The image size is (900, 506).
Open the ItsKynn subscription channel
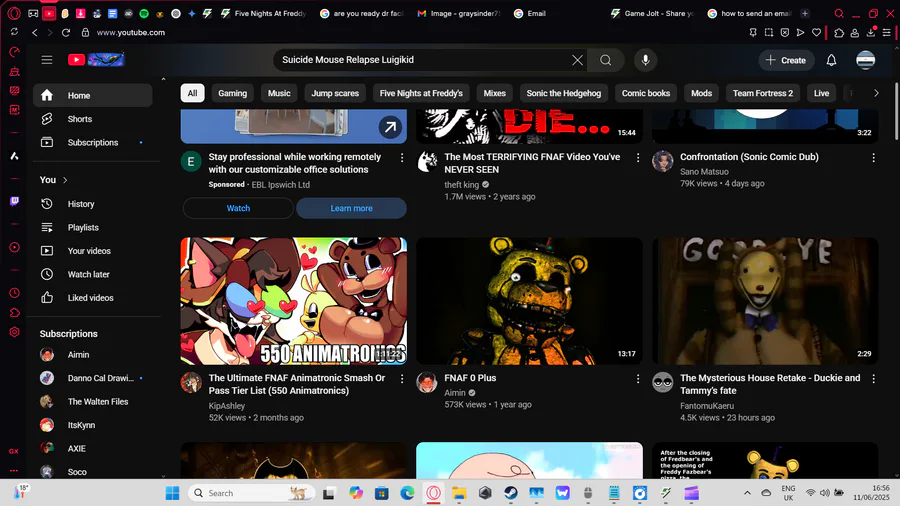tap(92, 425)
